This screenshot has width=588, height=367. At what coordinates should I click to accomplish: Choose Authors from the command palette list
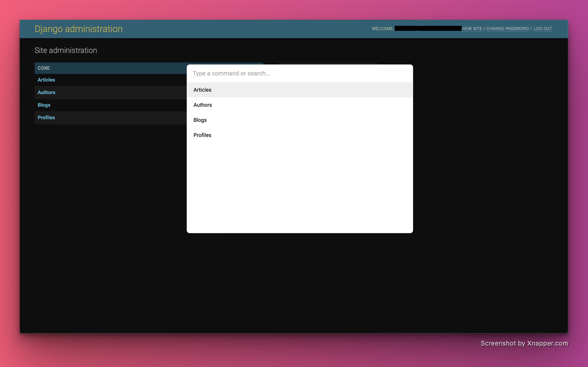point(203,105)
